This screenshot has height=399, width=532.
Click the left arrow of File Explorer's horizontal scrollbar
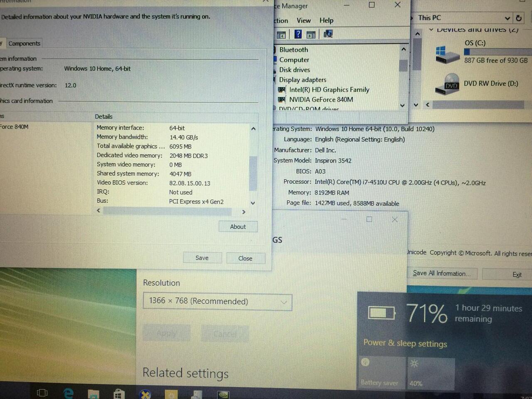[x=428, y=105]
